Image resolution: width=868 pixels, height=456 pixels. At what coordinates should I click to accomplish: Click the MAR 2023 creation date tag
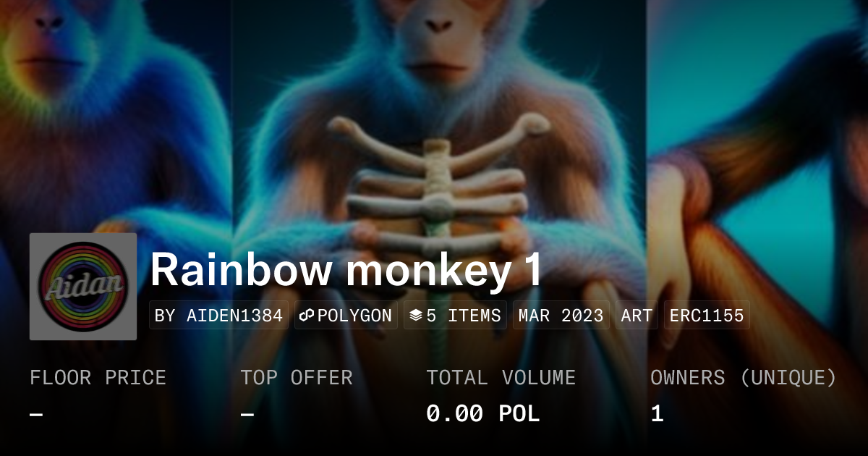[561, 316]
